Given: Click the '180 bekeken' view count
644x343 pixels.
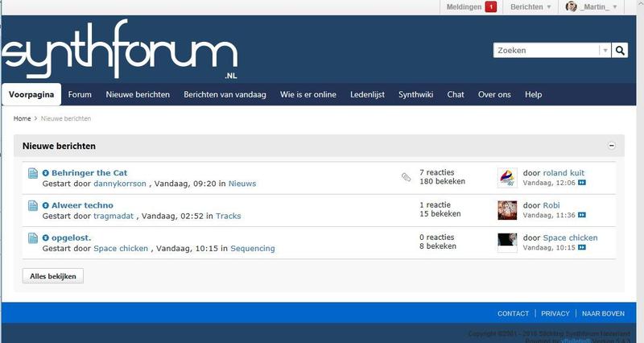Looking at the screenshot, I should 442,181.
